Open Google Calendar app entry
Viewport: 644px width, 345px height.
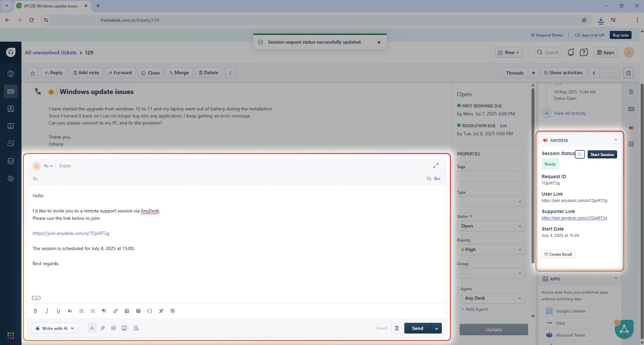coord(579,311)
